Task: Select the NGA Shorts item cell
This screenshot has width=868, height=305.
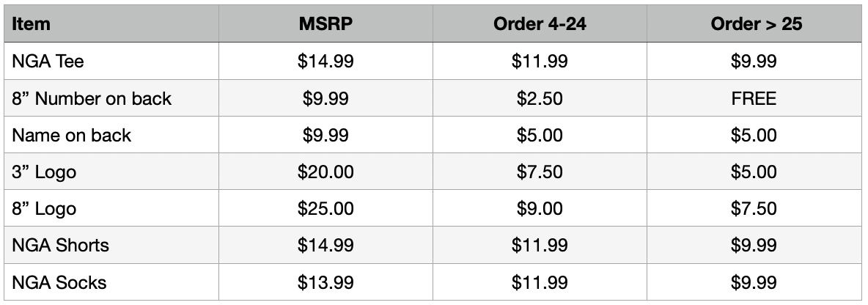Action: pyautogui.click(x=60, y=246)
